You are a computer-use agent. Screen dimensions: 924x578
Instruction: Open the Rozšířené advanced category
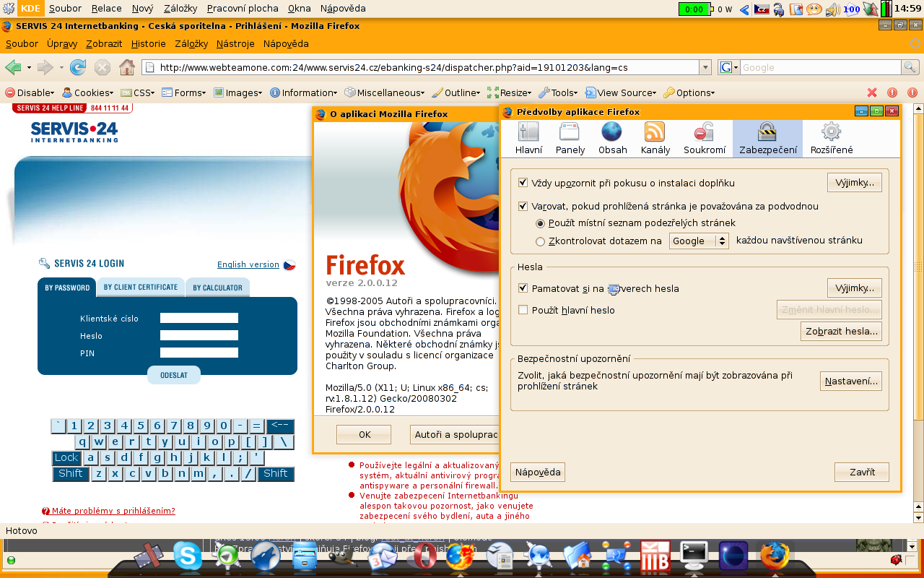(832, 138)
